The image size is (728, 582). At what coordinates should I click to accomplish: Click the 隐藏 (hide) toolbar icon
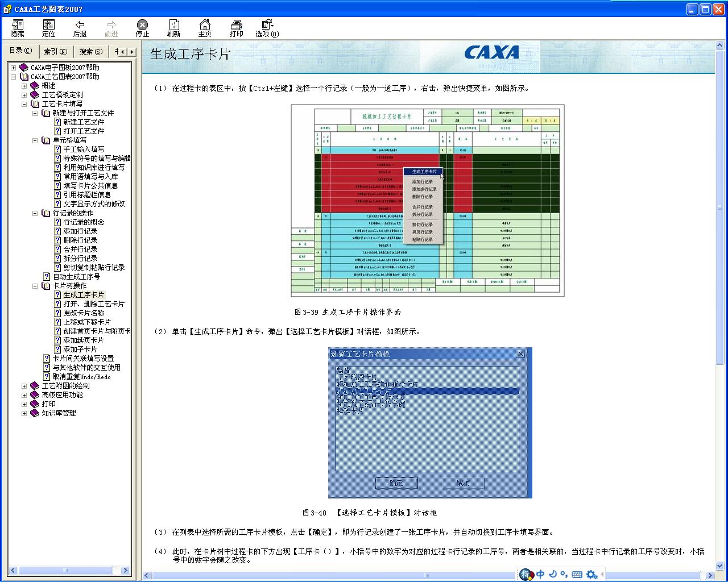(x=18, y=24)
